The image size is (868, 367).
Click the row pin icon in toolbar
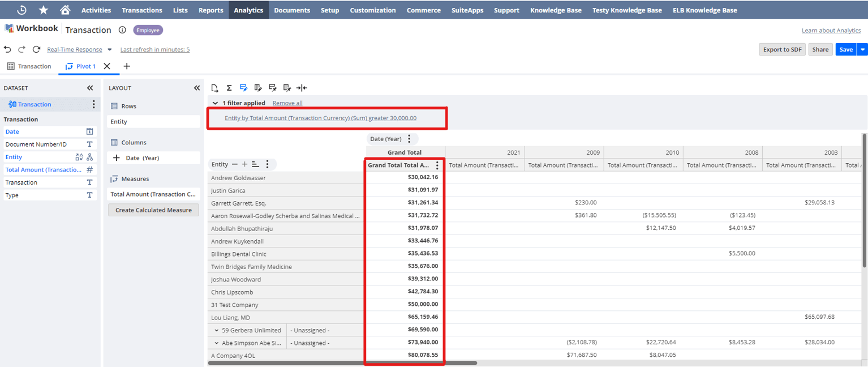tap(273, 88)
